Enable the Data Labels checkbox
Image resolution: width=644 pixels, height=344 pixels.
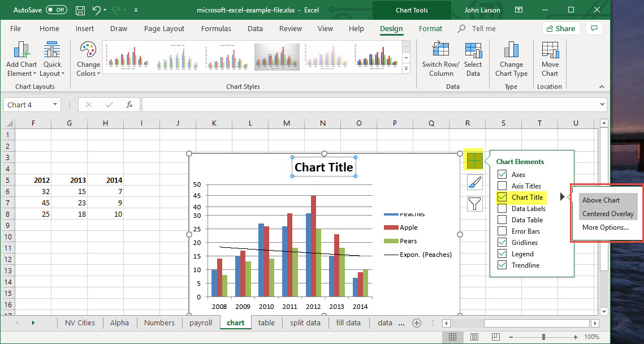[502, 209]
